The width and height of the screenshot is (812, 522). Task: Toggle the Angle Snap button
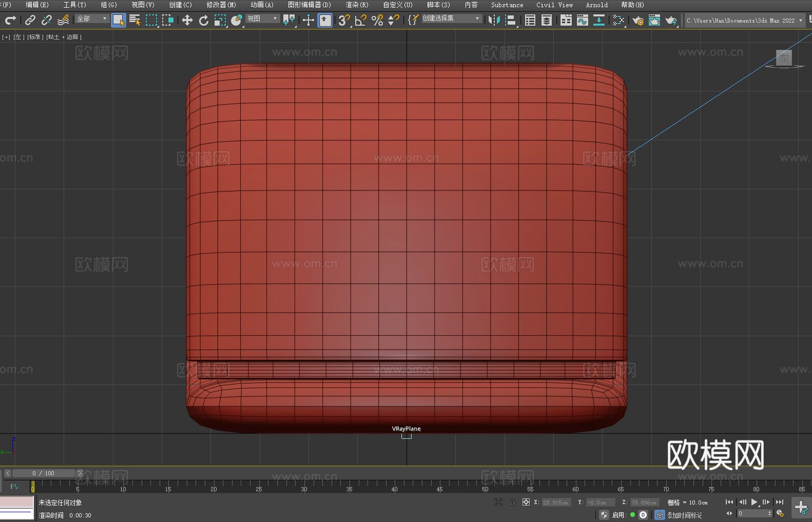coord(360,20)
